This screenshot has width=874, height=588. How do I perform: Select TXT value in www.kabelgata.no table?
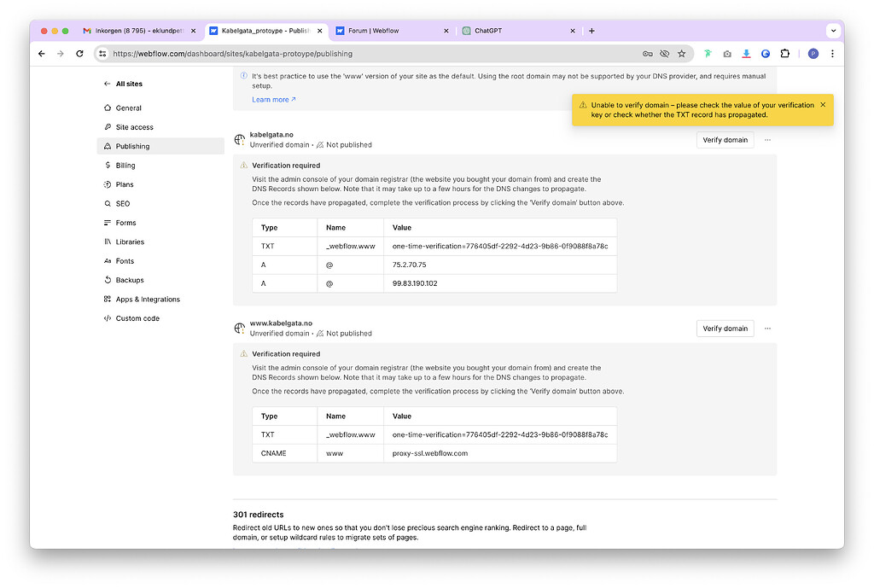click(500, 434)
